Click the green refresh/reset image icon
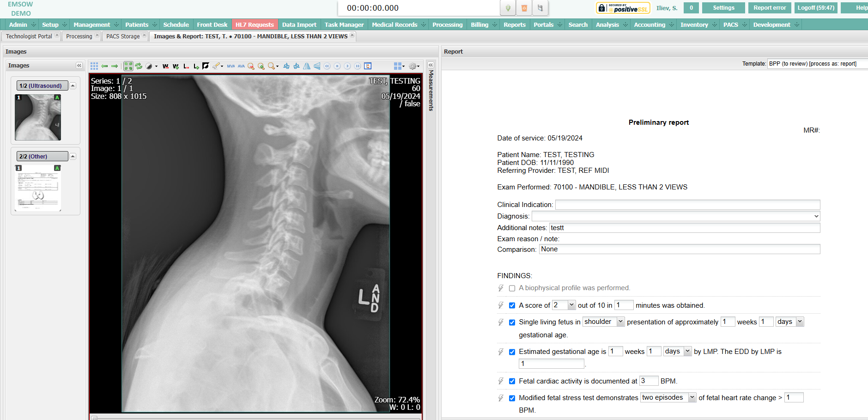 (139, 66)
